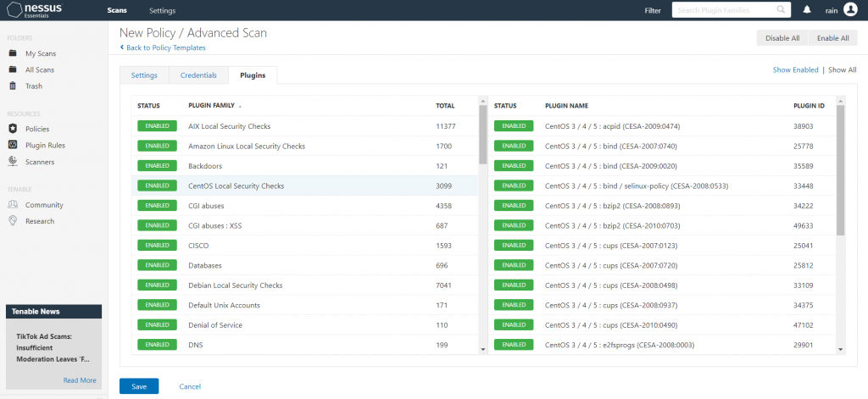Click the Scanners icon
The image size is (868, 399).
tap(13, 162)
